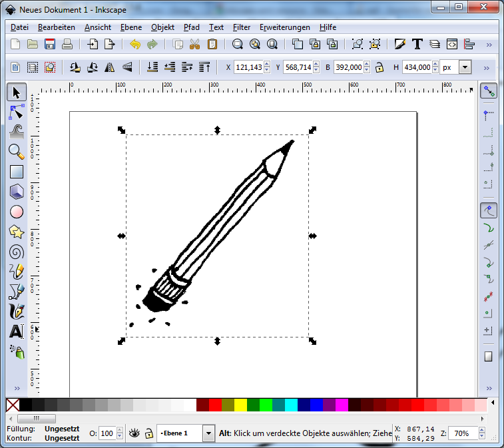
Task: Create a new document icon
Action: pos(15,44)
